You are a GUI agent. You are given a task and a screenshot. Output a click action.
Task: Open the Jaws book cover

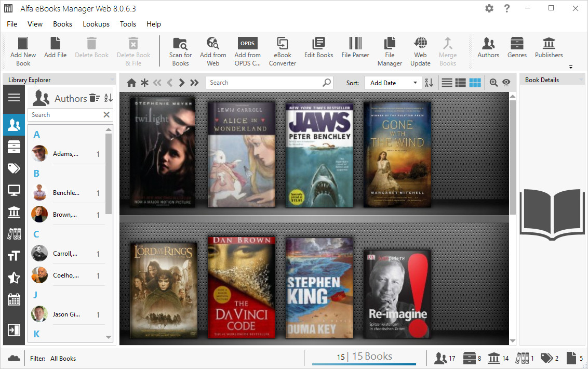319,154
